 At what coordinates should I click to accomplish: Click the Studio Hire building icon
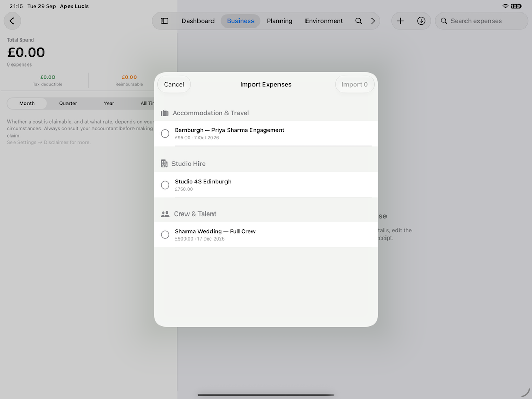tap(164, 164)
